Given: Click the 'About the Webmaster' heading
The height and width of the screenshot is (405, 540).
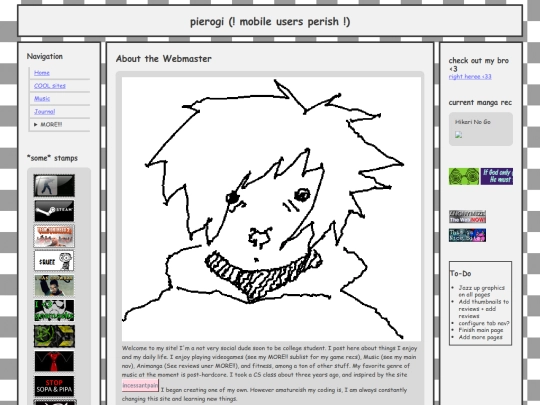Looking at the screenshot, I should coord(164,59).
